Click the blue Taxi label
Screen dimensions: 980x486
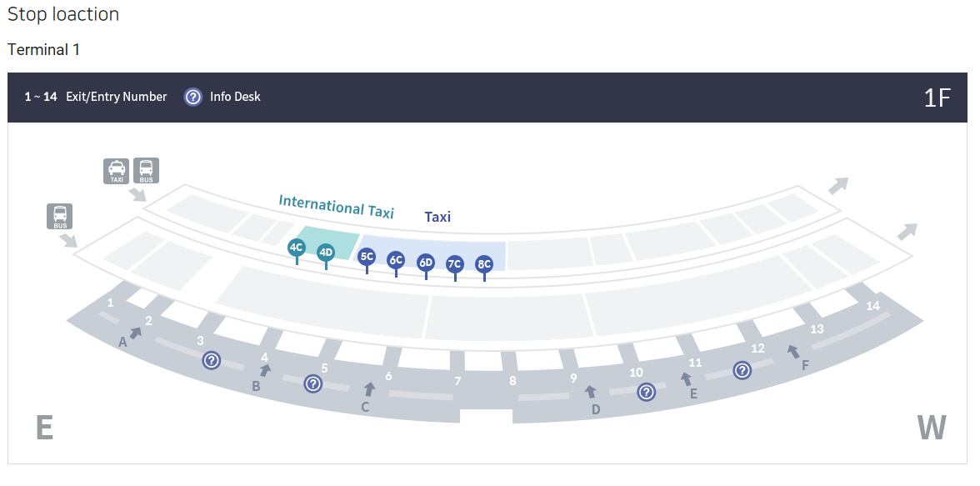click(x=437, y=217)
